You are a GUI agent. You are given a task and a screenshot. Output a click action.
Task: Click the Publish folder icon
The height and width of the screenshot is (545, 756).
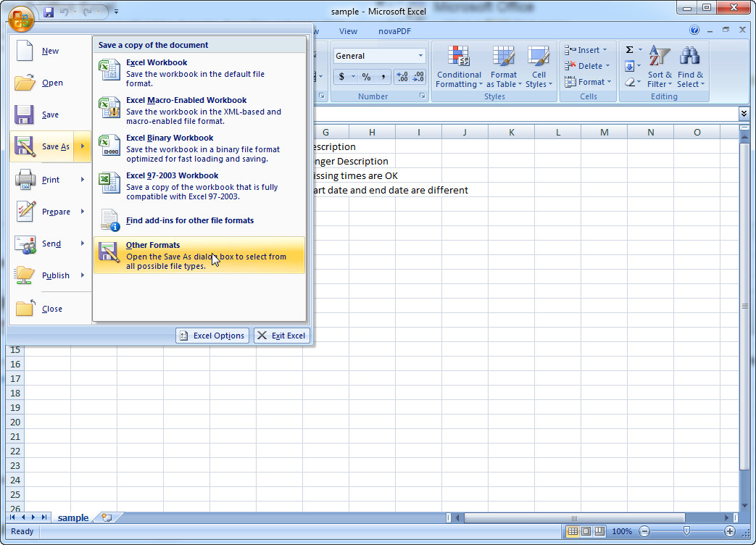(24, 275)
